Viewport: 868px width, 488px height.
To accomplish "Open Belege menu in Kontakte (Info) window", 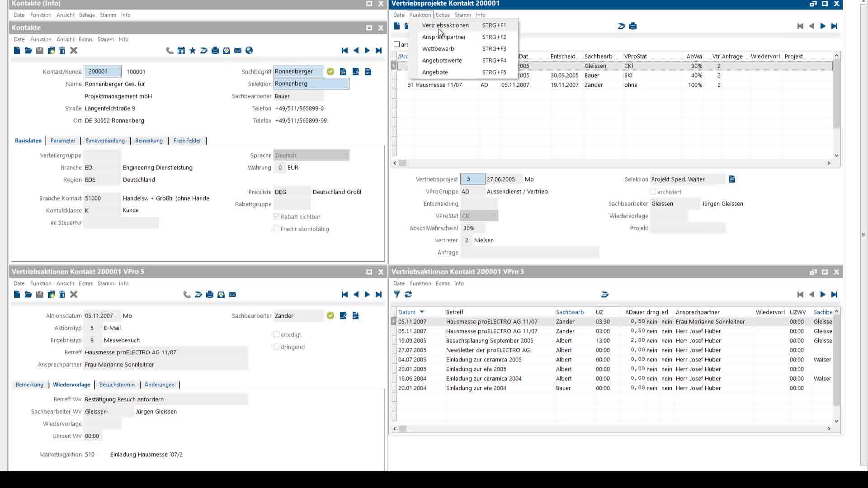I will tap(87, 15).
